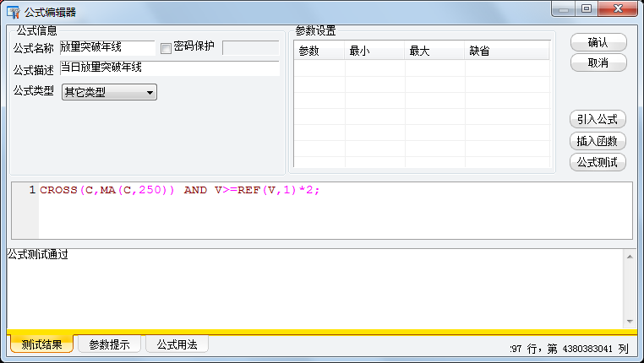Maximize the 公式编辑器 window
This screenshot has height=363, width=644.
586,8
